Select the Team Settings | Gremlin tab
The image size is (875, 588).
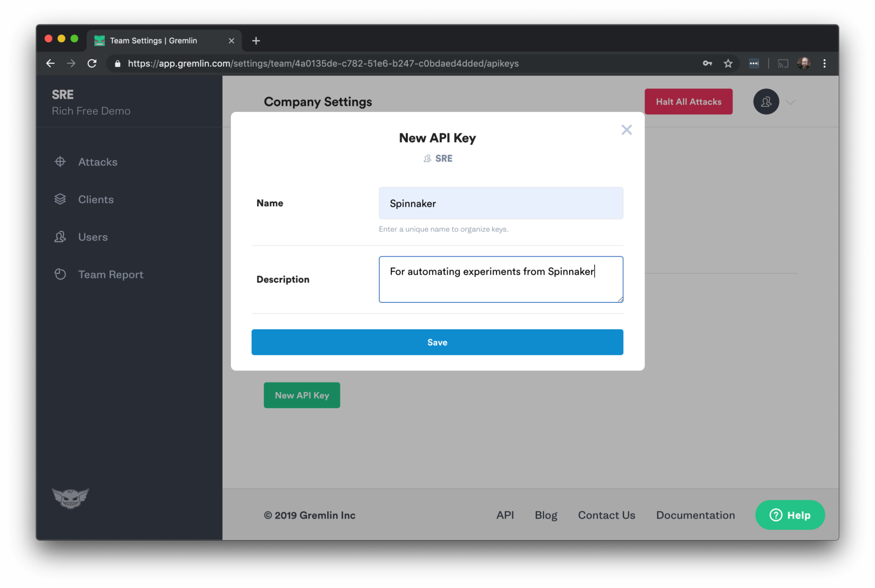click(x=164, y=41)
